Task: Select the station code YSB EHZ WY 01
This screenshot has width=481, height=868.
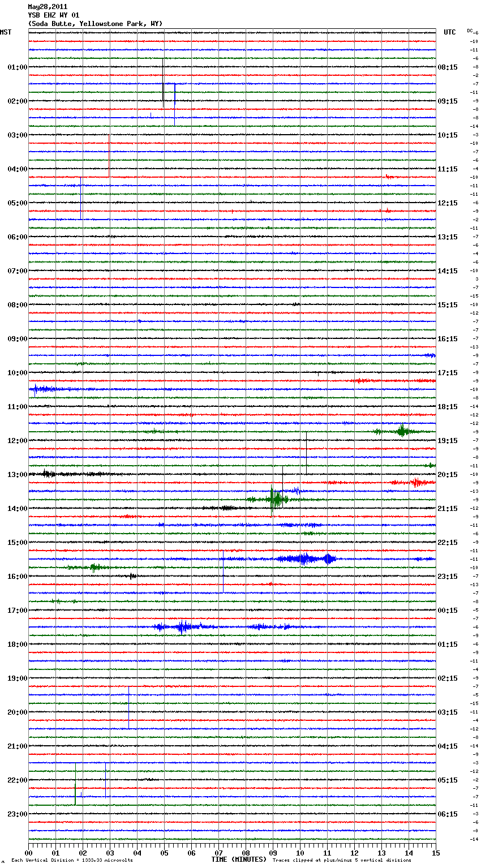Action: pos(54,15)
